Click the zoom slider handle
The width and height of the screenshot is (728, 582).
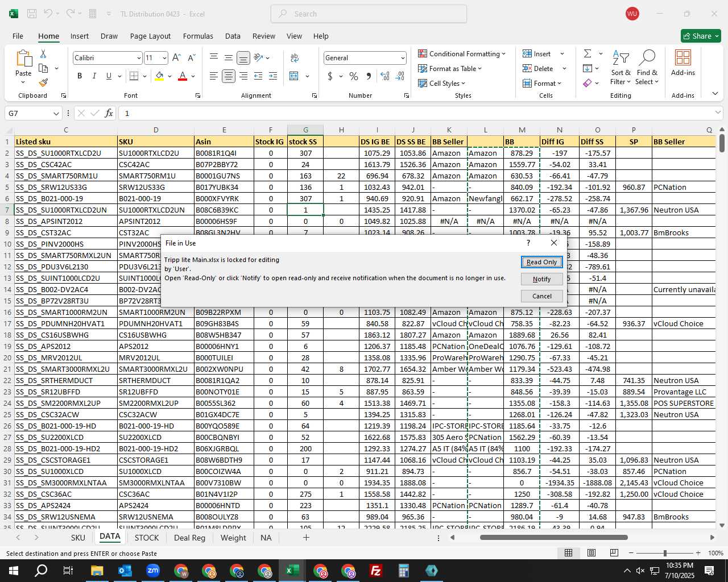click(x=665, y=553)
